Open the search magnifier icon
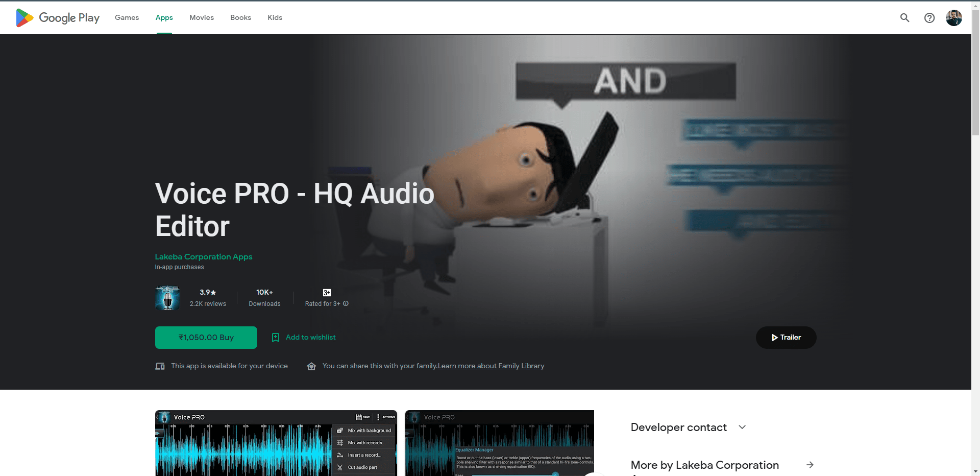The height and width of the screenshot is (476, 980). 904,18
